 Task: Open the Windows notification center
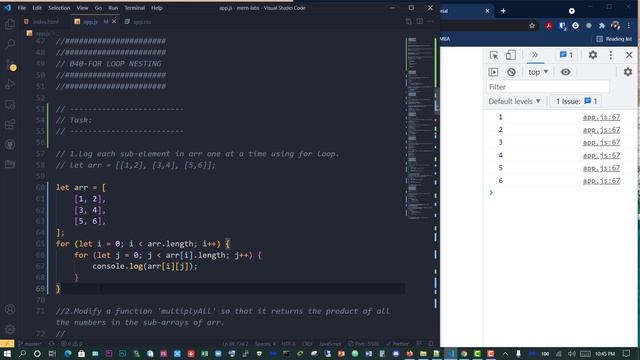[627, 353]
